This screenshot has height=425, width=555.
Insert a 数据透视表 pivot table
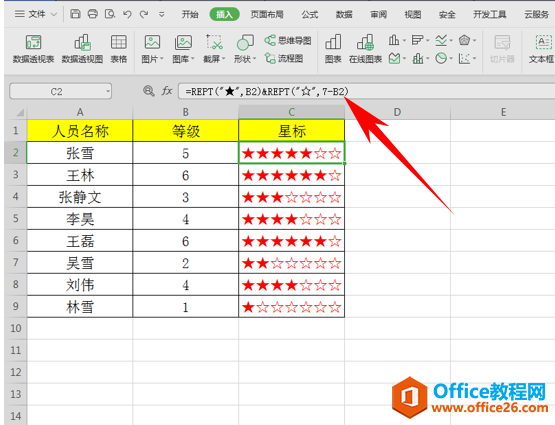33,49
